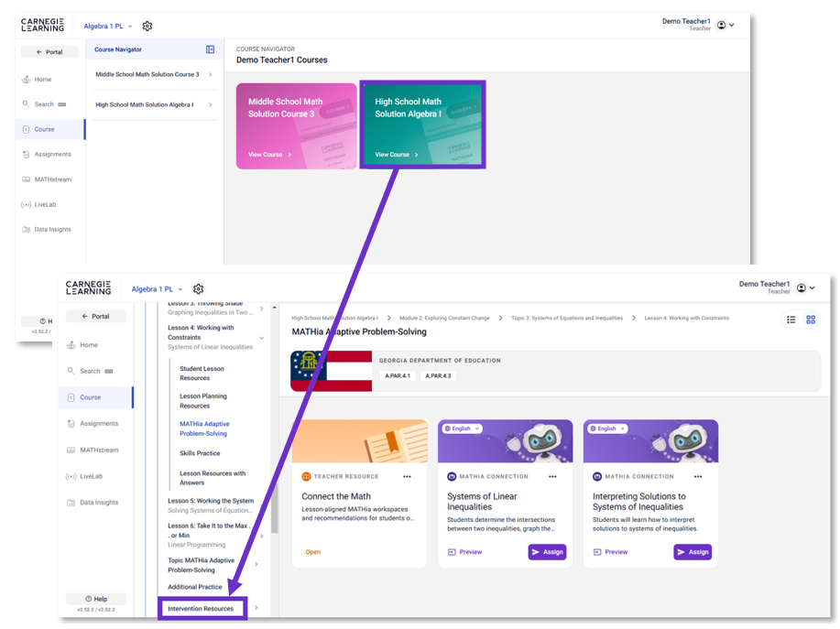This screenshot has width=840, height=629.
Task: Click Assignments icon in front window sidebar
Action: 71,423
